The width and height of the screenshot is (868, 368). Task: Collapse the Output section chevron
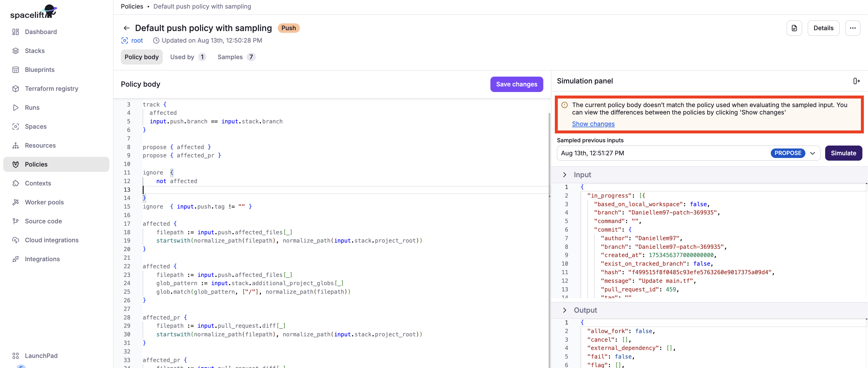click(564, 310)
